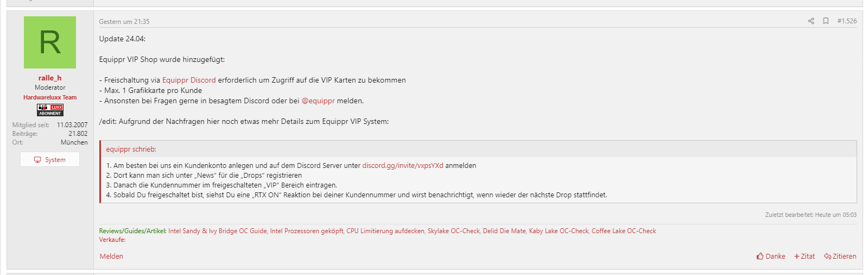Open the Coffee Lake OC-Check link
The height and width of the screenshot is (275, 868).
click(624, 231)
